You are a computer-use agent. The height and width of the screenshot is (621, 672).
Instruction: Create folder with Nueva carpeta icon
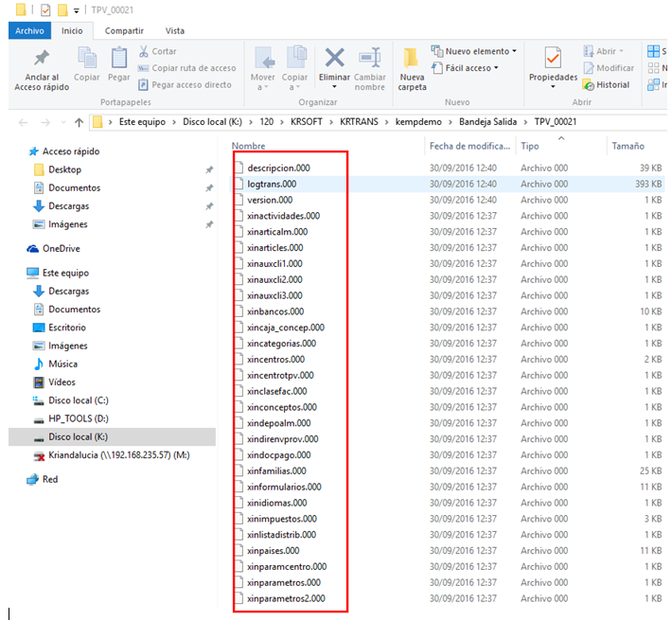[412, 60]
